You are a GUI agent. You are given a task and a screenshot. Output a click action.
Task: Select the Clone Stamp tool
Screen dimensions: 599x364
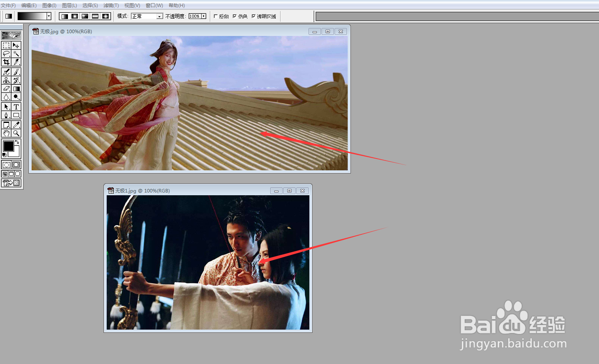[6, 80]
